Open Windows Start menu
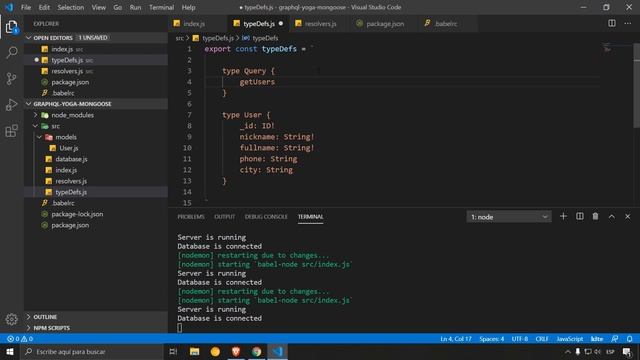640x360 pixels. (10, 351)
